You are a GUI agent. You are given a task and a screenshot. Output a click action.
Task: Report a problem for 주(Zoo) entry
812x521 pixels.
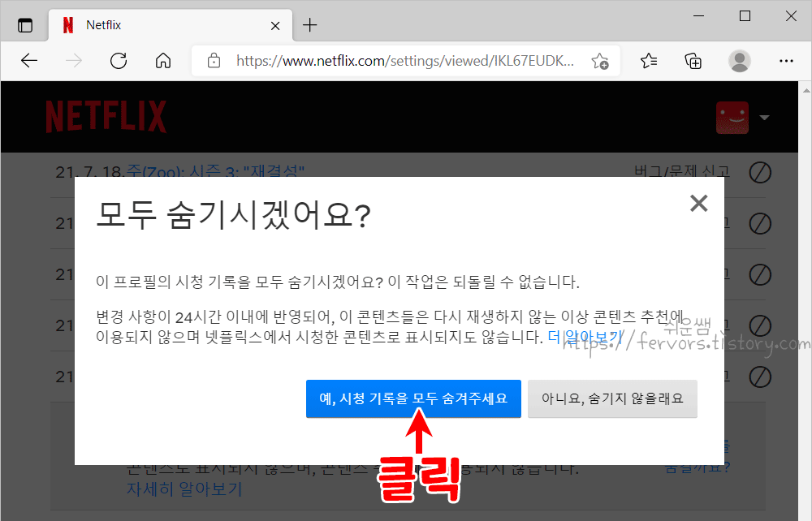pos(681,170)
